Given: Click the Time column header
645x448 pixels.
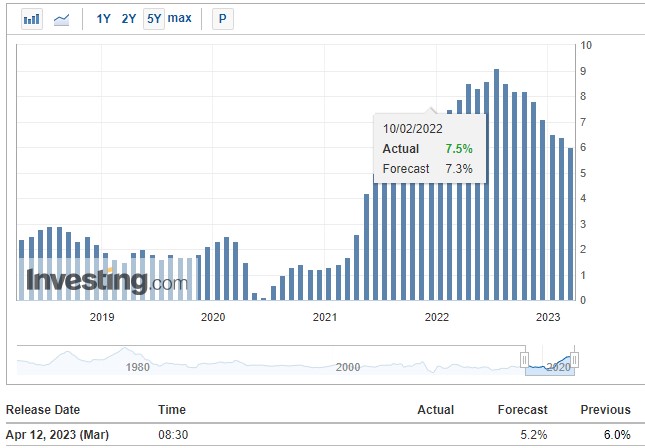Looking at the screenshot, I should point(172,410).
